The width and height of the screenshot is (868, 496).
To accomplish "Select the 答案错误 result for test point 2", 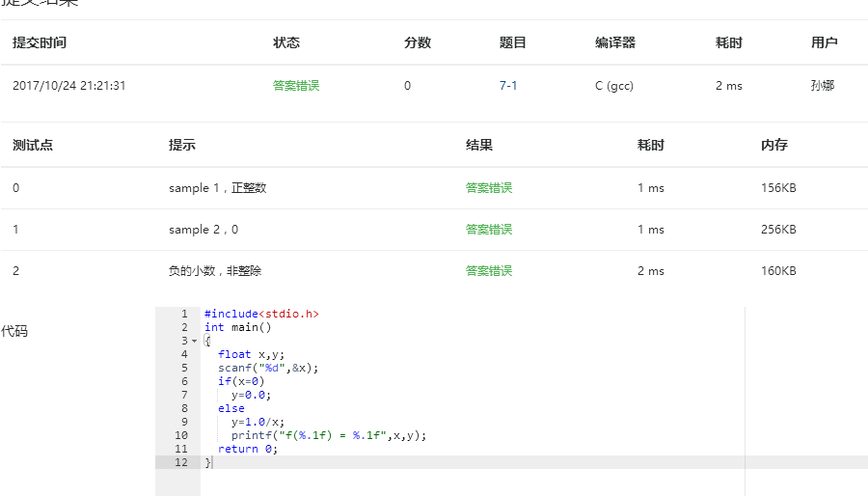I will (489, 271).
